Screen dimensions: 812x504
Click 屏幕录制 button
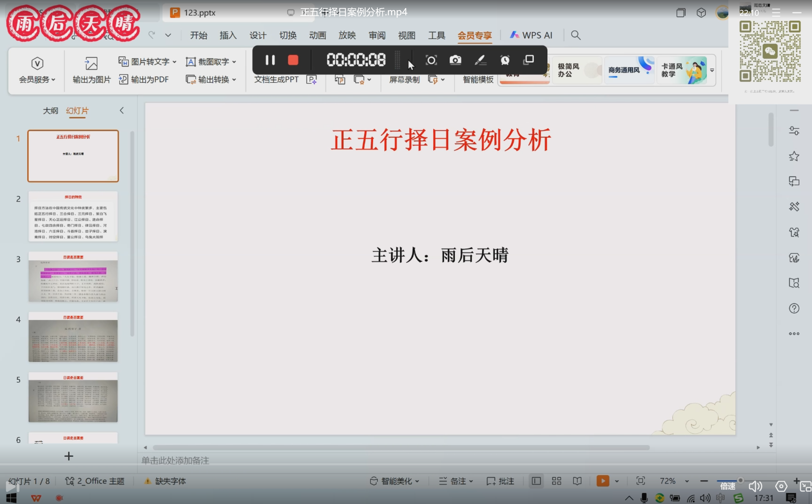tap(404, 79)
